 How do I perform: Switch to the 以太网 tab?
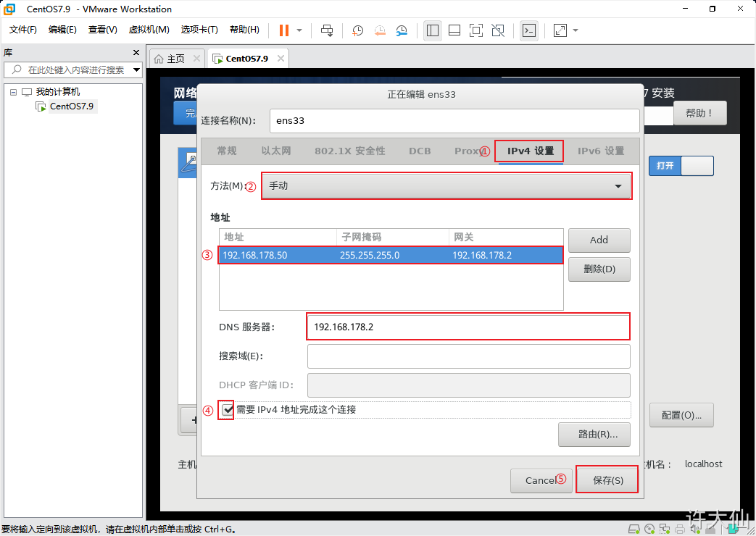(275, 151)
